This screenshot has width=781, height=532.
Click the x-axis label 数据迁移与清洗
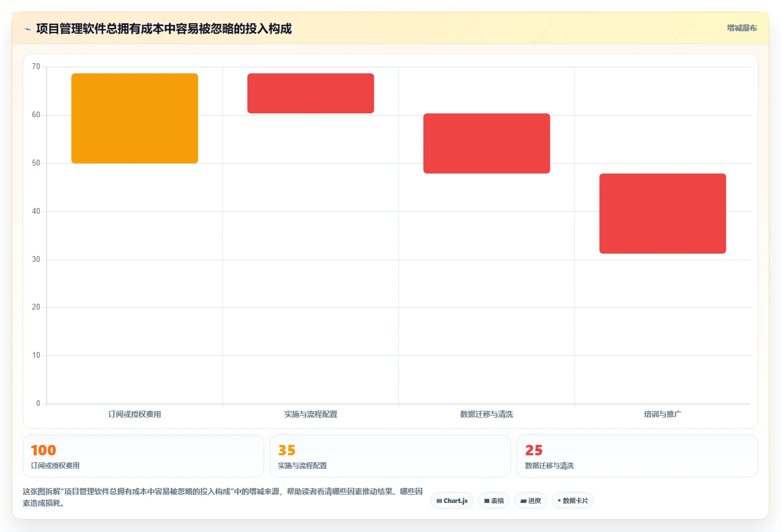coord(487,414)
